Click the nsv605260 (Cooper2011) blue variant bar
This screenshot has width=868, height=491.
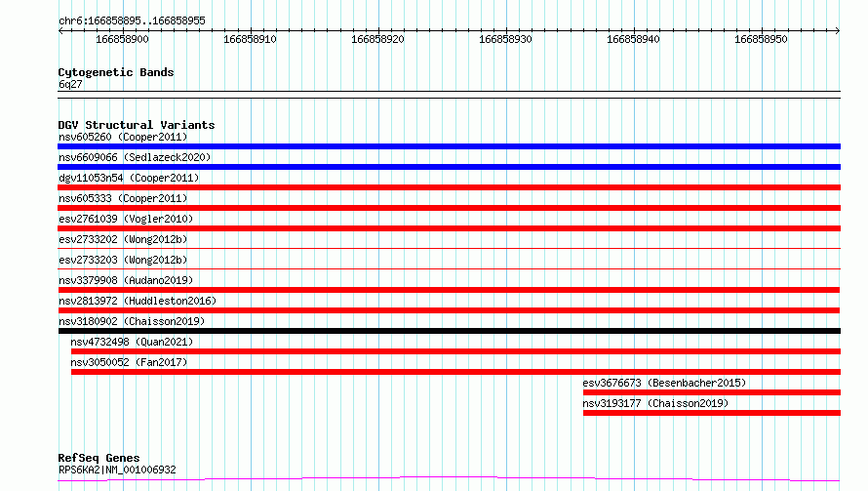pos(449,146)
